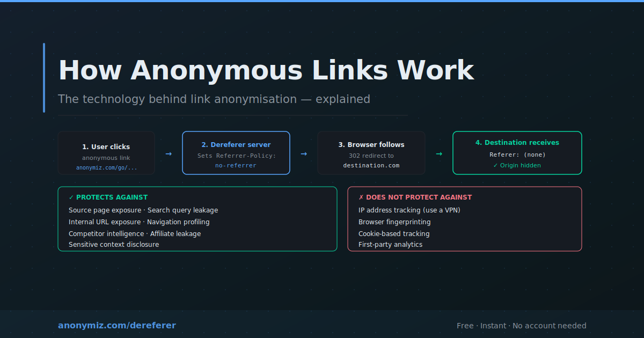Select the '2. Dereferer server' step heading
644x338 pixels.
(x=236, y=145)
